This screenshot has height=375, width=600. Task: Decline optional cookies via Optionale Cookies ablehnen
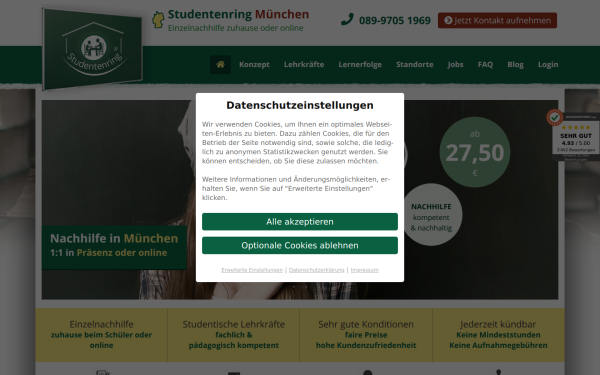(x=300, y=245)
